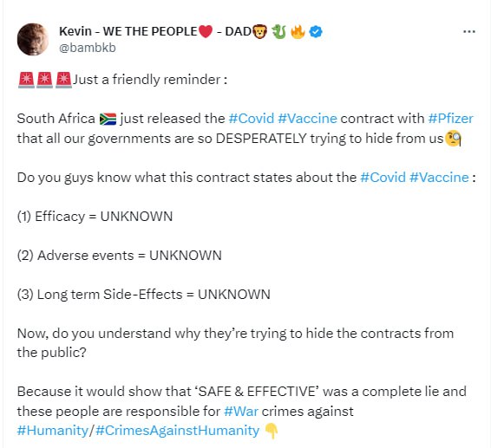
Task: Click the blue verified badge icon
Action: coord(316,31)
